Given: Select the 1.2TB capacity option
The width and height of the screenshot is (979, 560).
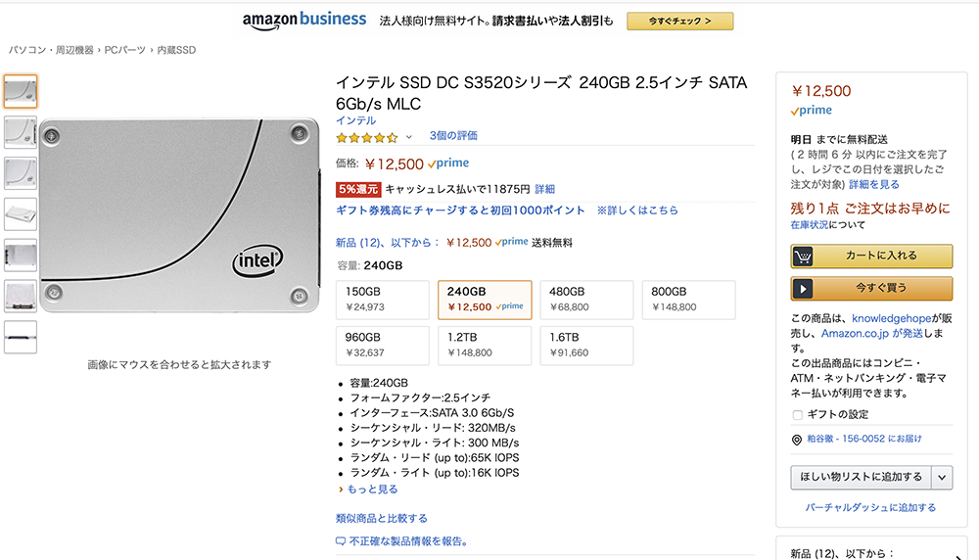Looking at the screenshot, I should (x=485, y=345).
